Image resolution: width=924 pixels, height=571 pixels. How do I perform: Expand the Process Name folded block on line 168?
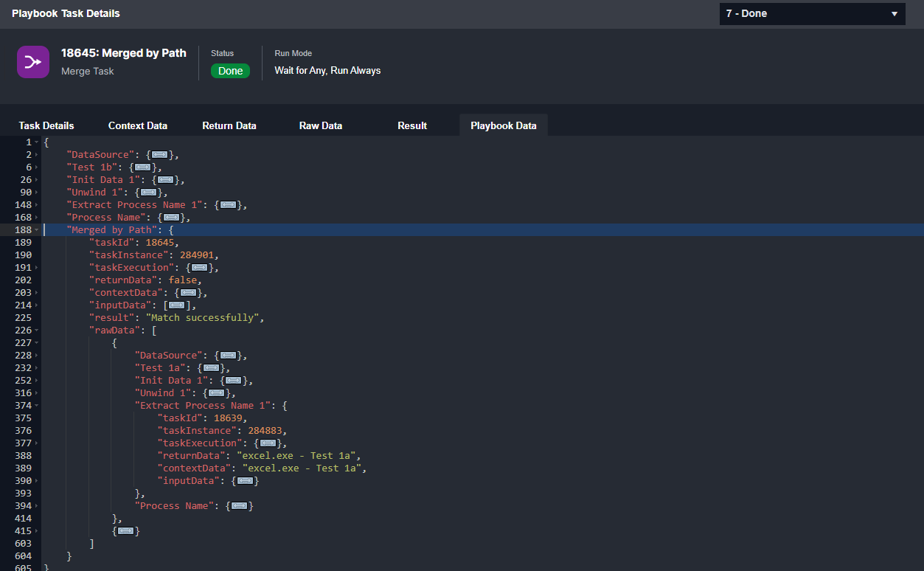tap(171, 218)
